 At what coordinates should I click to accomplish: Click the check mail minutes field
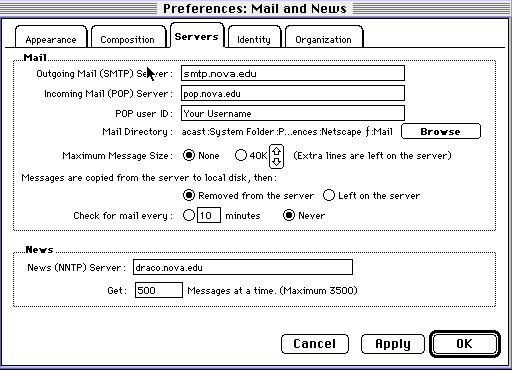click(209, 215)
